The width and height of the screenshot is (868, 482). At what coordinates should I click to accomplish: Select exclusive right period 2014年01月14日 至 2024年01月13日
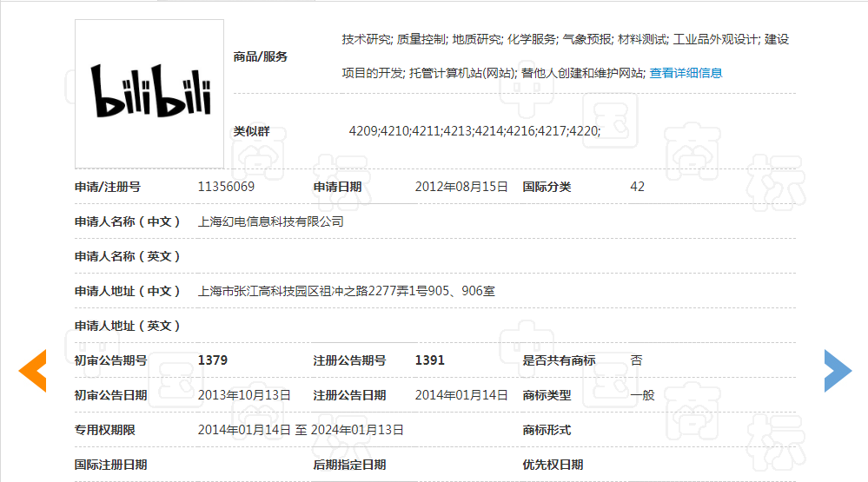pyautogui.click(x=301, y=430)
